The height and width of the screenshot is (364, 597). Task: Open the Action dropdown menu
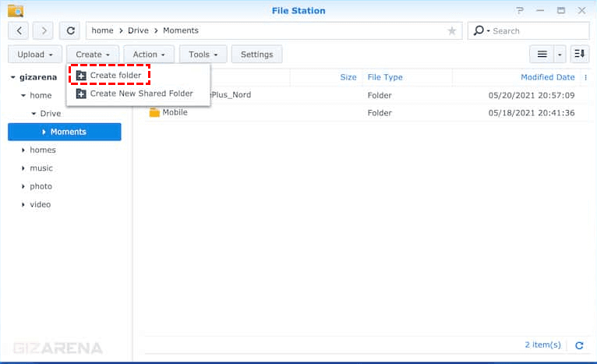[x=149, y=55]
